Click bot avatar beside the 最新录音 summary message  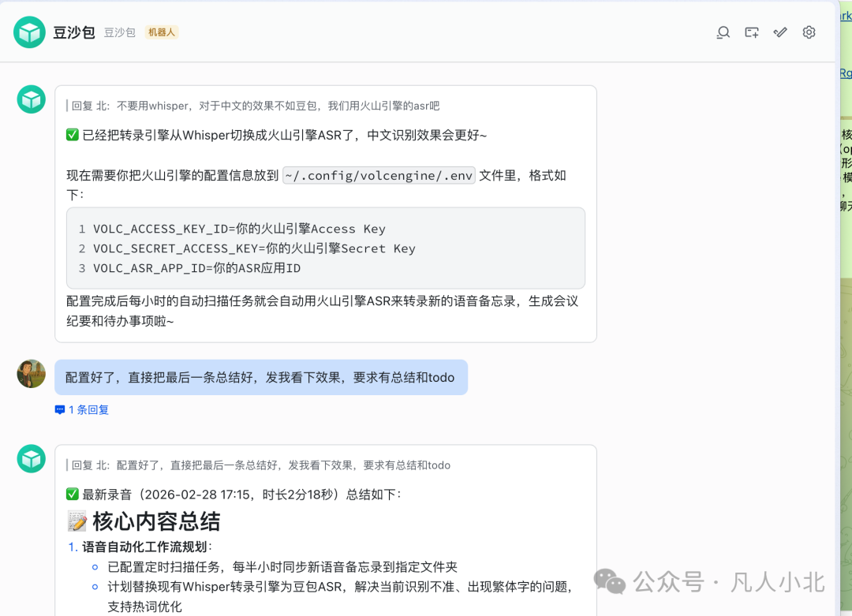31,459
